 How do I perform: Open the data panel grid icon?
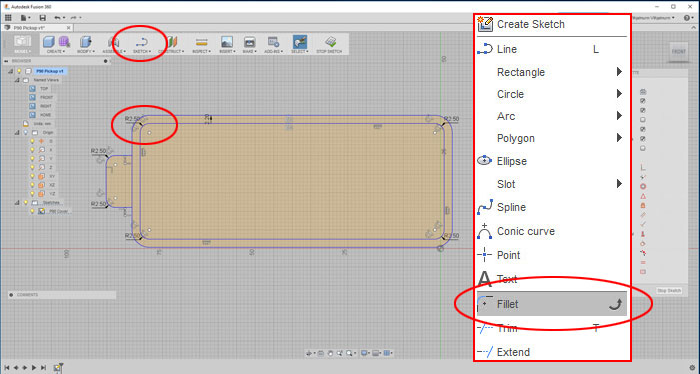click(8, 18)
